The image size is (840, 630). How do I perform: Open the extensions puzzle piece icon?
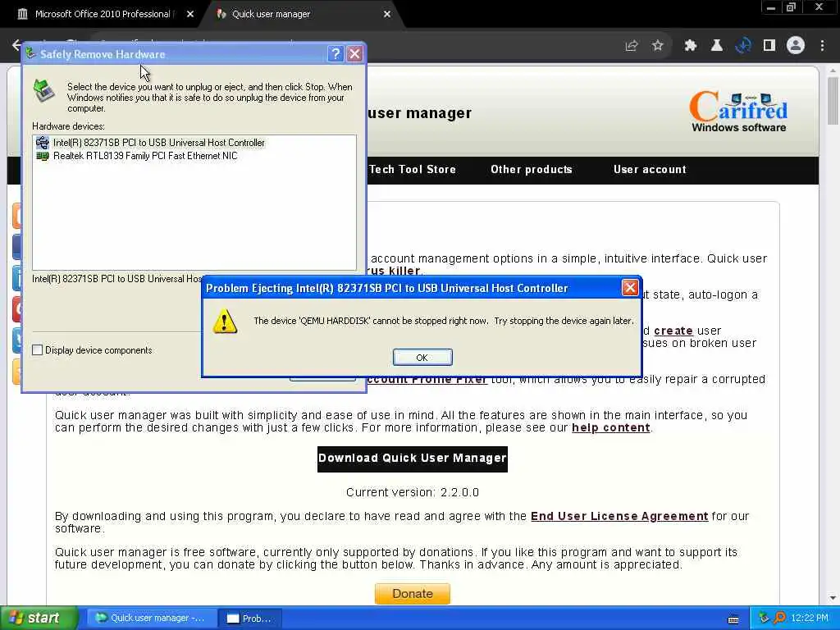(691, 46)
